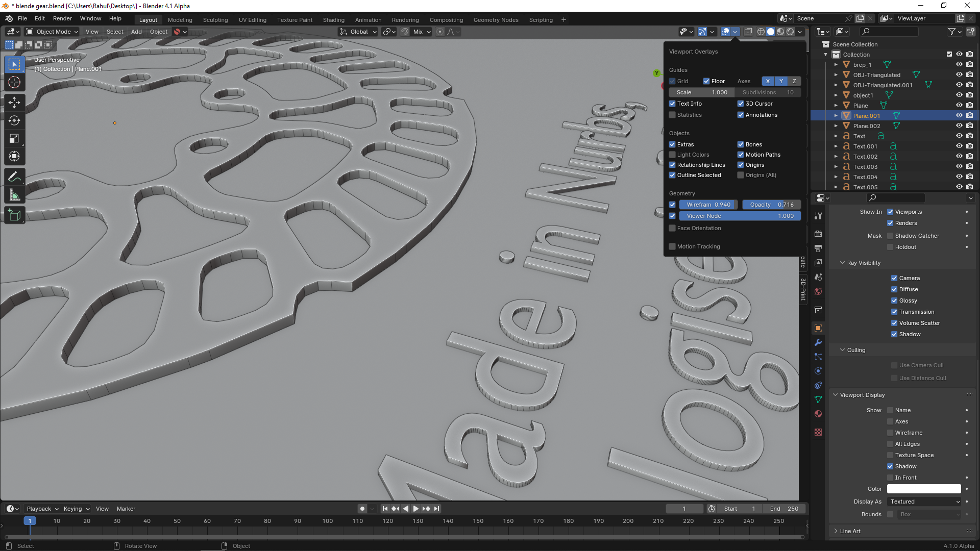The width and height of the screenshot is (980, 551).
Task: Switch to the Geometry Nodes workspace tab
Action: 496,20
